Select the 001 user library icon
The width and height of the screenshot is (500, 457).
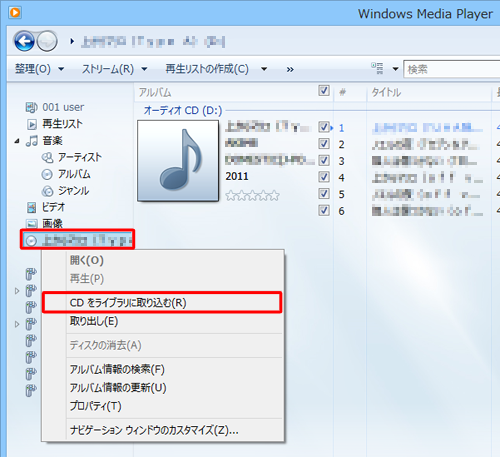tap(31, 107)
